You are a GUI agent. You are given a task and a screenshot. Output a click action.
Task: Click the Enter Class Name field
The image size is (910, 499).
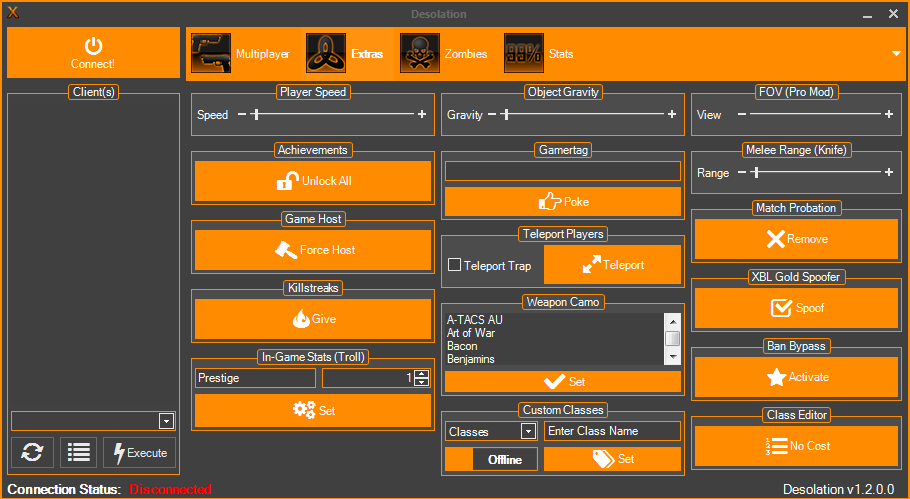click(x=611, y=431)
